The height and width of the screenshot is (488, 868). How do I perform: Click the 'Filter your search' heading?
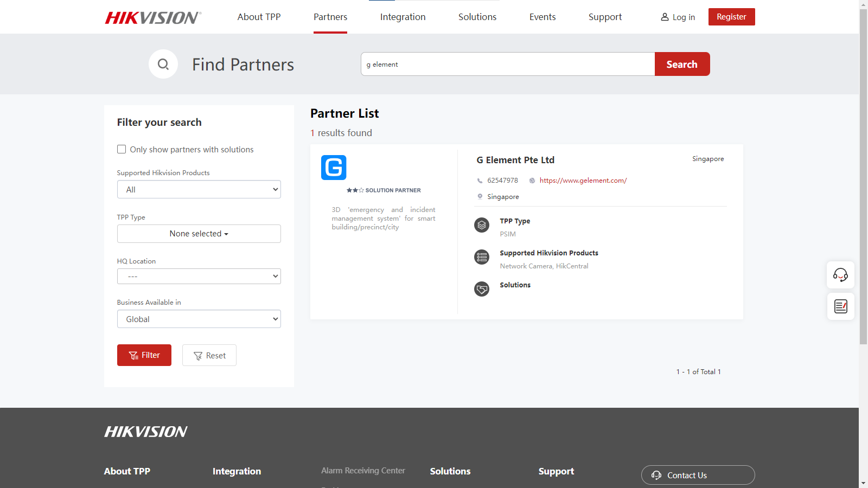point(159,123)
